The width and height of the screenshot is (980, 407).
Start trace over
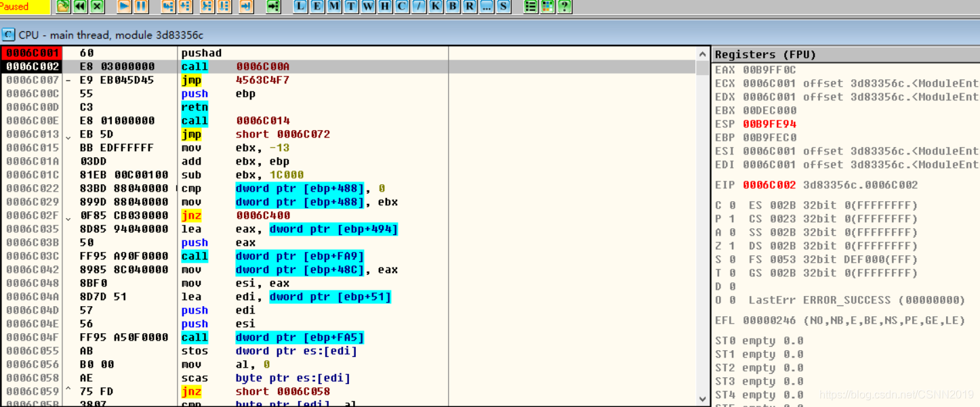point(224,7)
